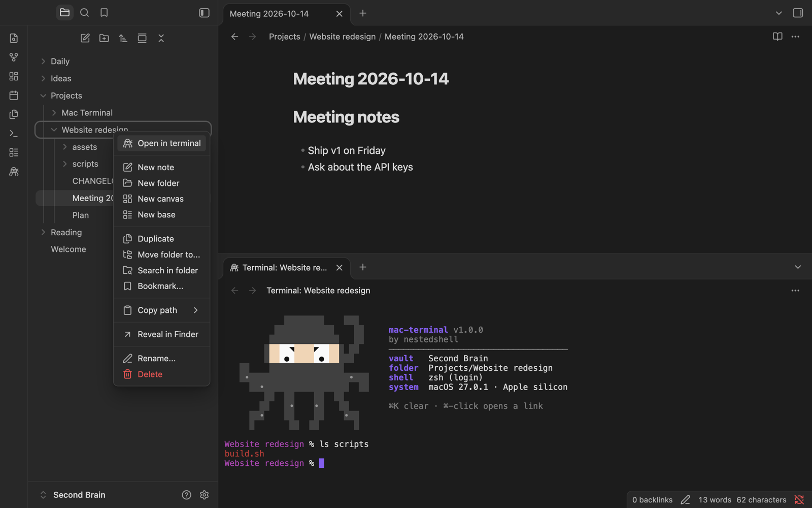Open the file explorer folder icon
This screenshot has width=812, height=508.
point(64,13)
